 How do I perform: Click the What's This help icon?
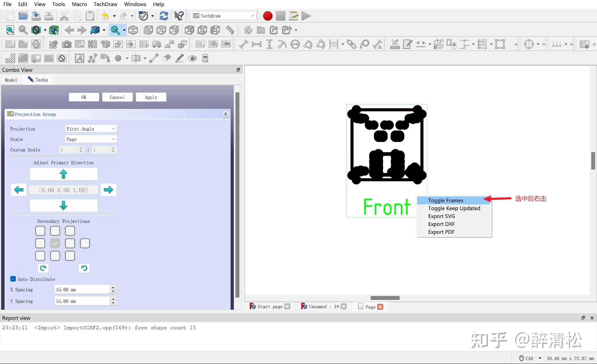(179, 16)
